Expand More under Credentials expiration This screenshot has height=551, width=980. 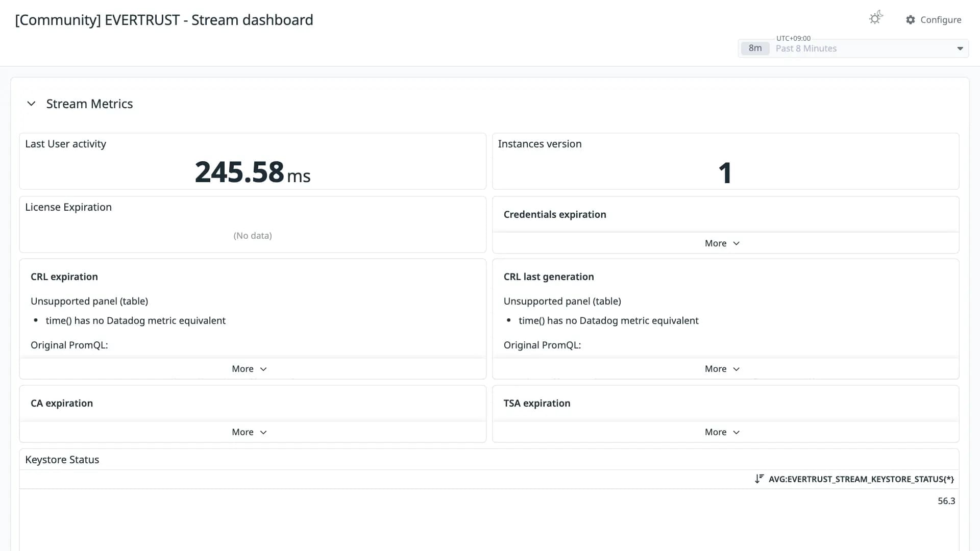click(722, 243)
